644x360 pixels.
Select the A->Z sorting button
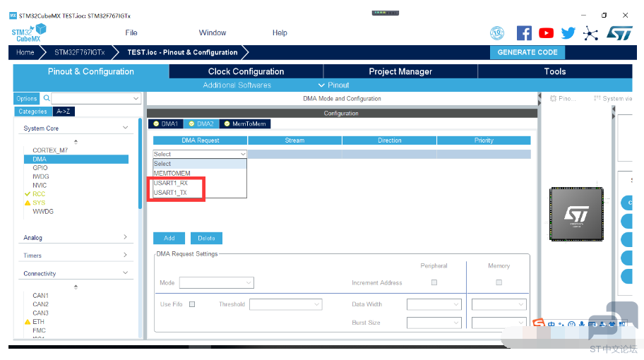click(64, 112)
